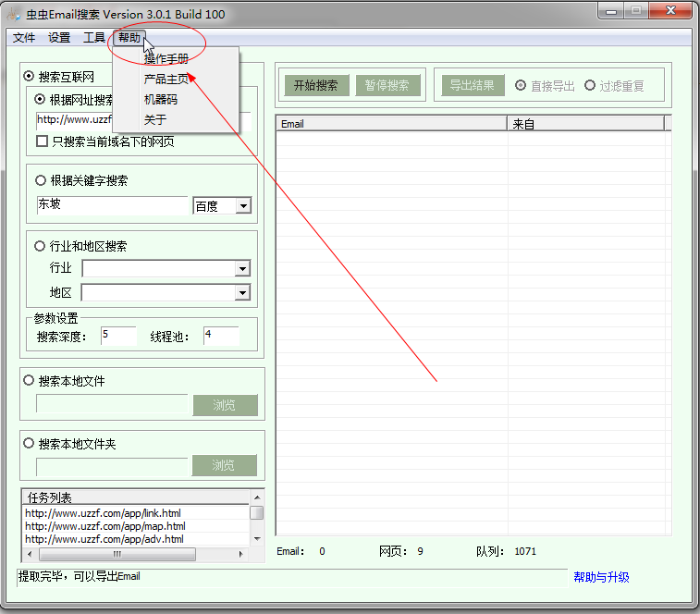Screen dimensions: 700x614
Task: Click the Email column header
Action: (x=391, y=124)
